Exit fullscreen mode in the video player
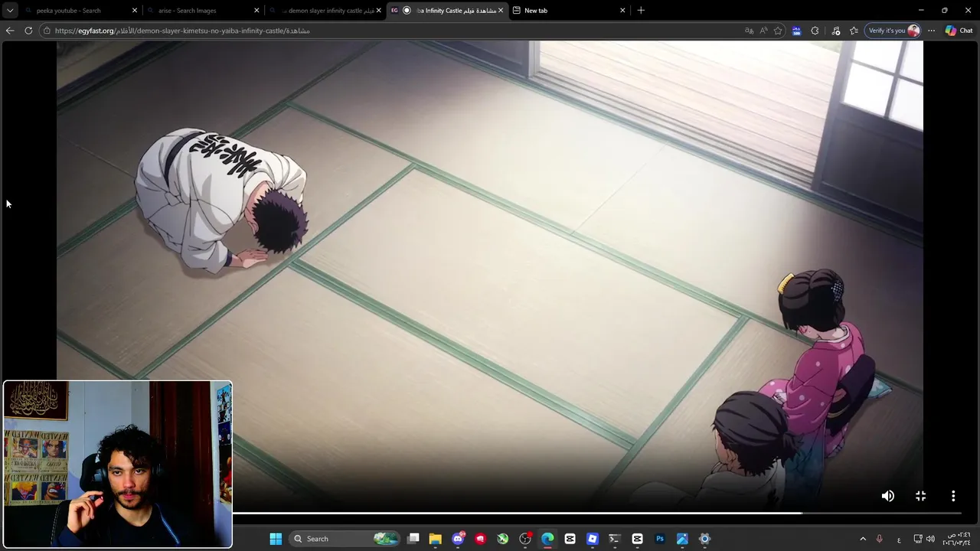 point(920,496)
